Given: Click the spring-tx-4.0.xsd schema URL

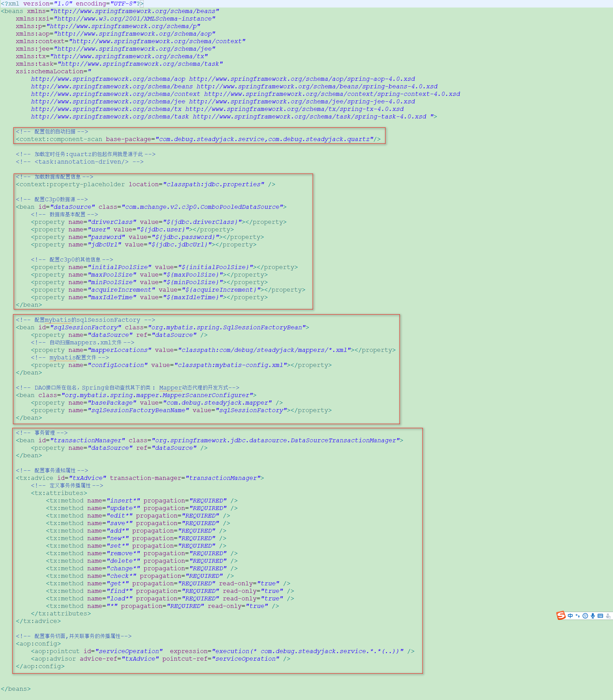Looking at the screenshot, I should pos(295,109).
